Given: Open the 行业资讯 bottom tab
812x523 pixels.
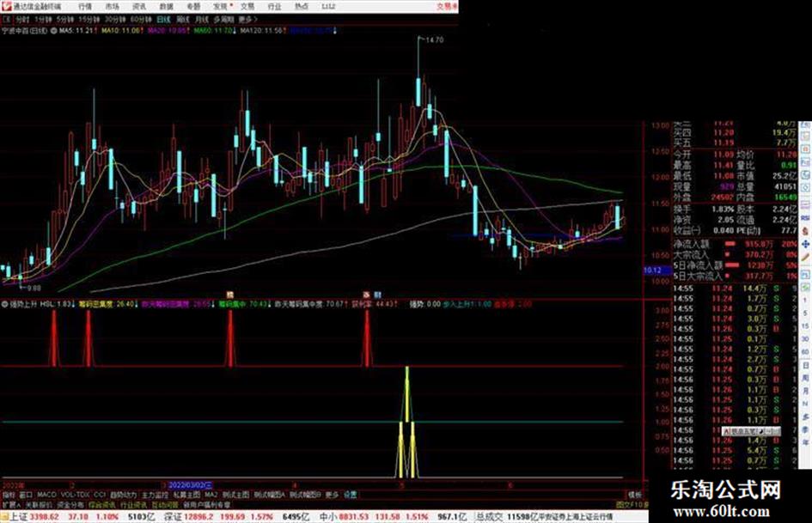Looking at the screenshot, I should 133,504.
